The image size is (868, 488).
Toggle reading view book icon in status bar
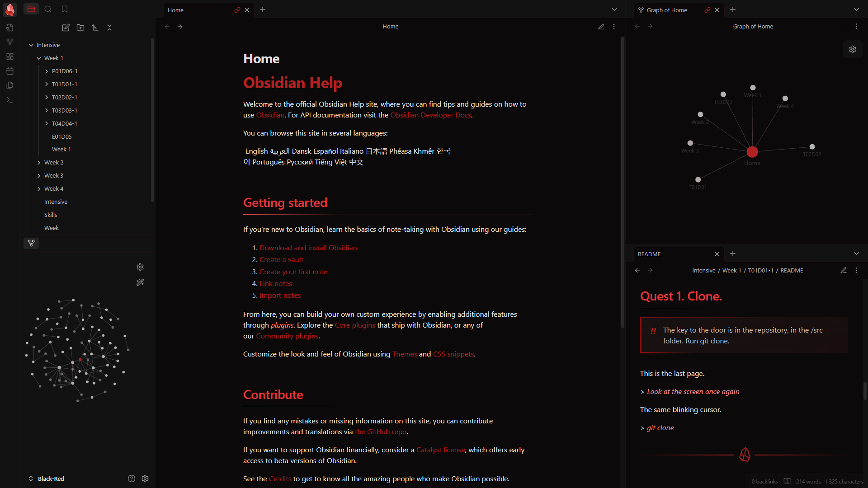(x=787, y=481)
